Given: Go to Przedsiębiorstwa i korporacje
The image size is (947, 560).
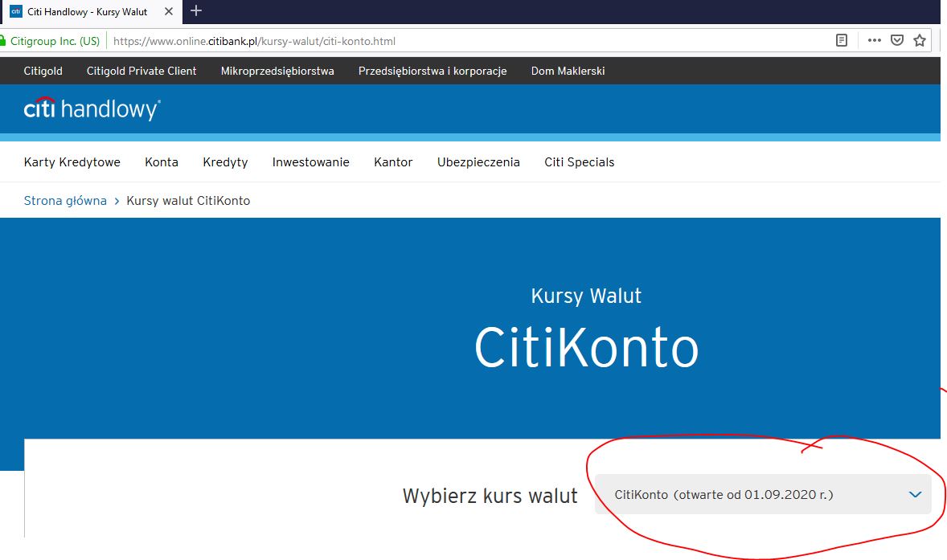Looking at the screenshot, I should pyautogui.click(x=433, y=72).
